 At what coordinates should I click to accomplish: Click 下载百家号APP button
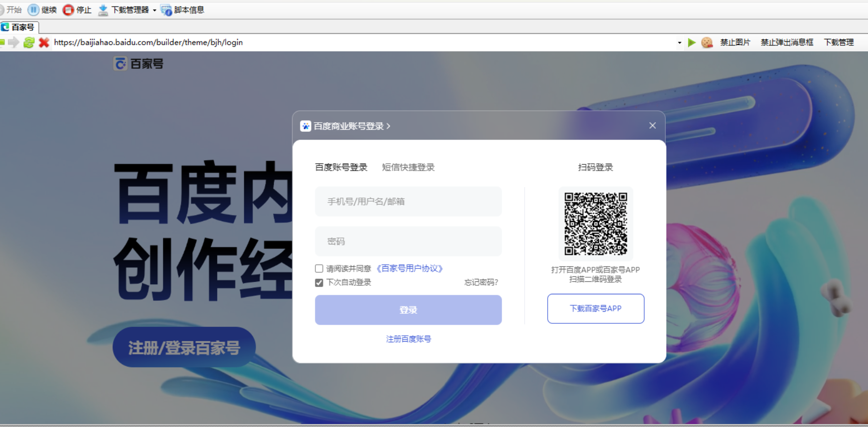(595, 309)
